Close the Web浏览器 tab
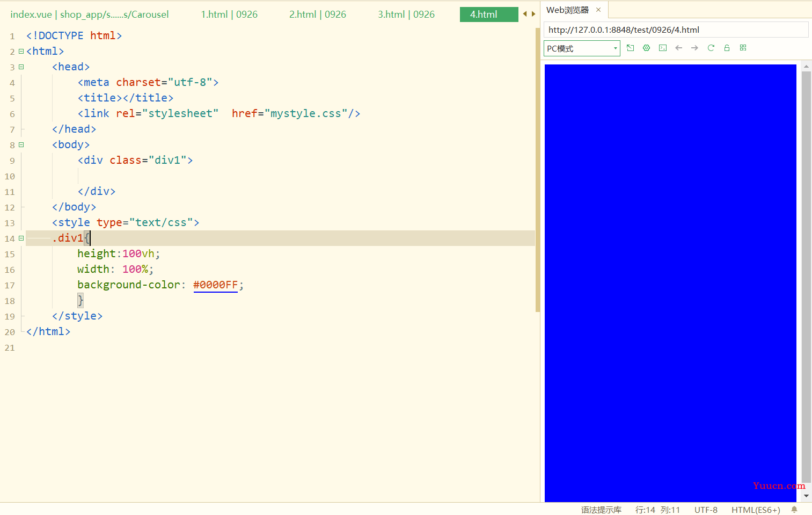Screen dimensions: 812x515 click(x=598, y=10)
